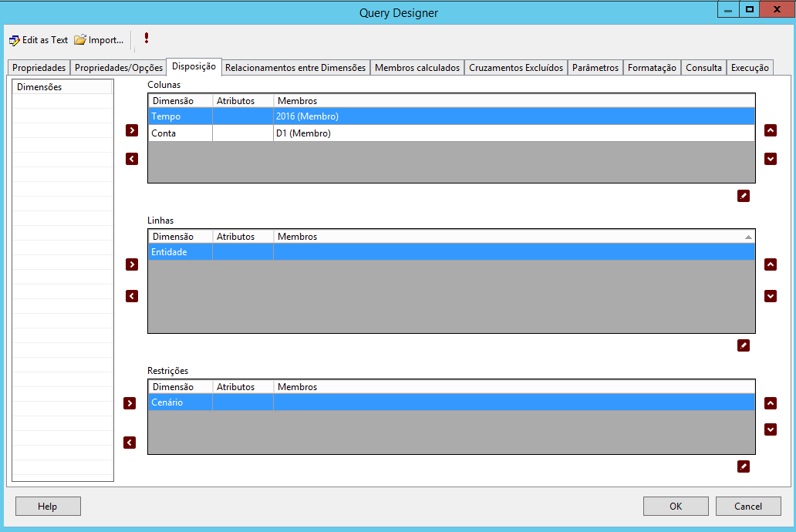796x532 pixels.
Task: Edit Restrições members with pencil icon
Action: click(744, 466)
